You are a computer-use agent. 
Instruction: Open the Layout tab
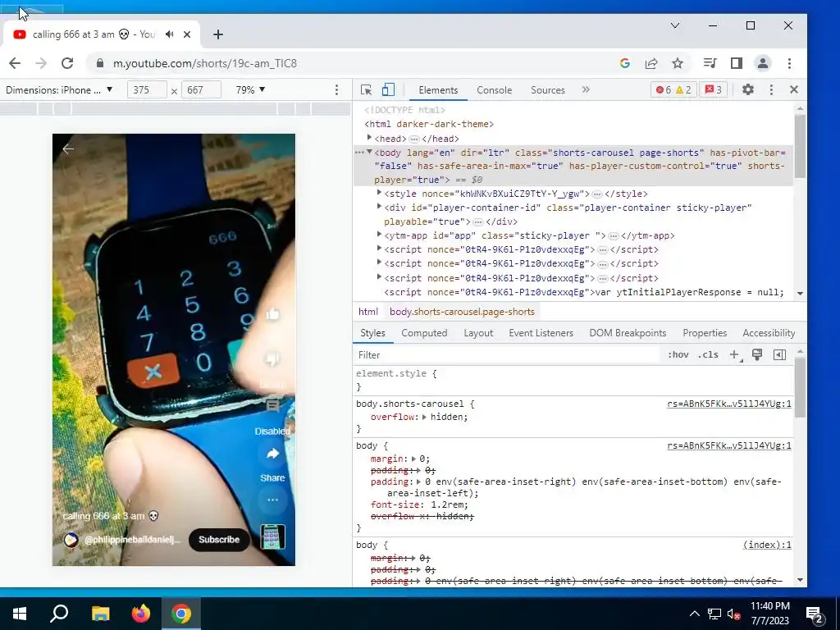(x=478, y=333)
